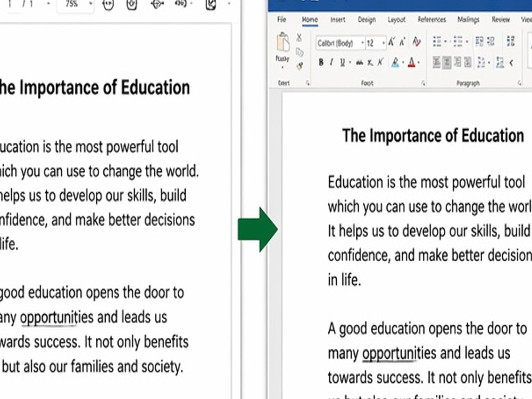The height and width of the screenshot is (399, 532).
Task: Switch to the Design tab
Action: tap(367, 20)
